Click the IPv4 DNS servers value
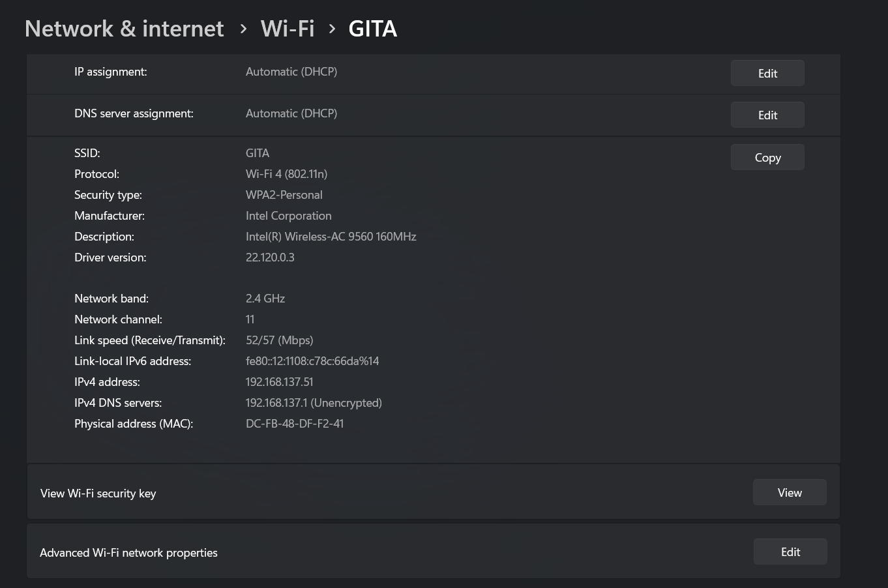 pos(314,403)
